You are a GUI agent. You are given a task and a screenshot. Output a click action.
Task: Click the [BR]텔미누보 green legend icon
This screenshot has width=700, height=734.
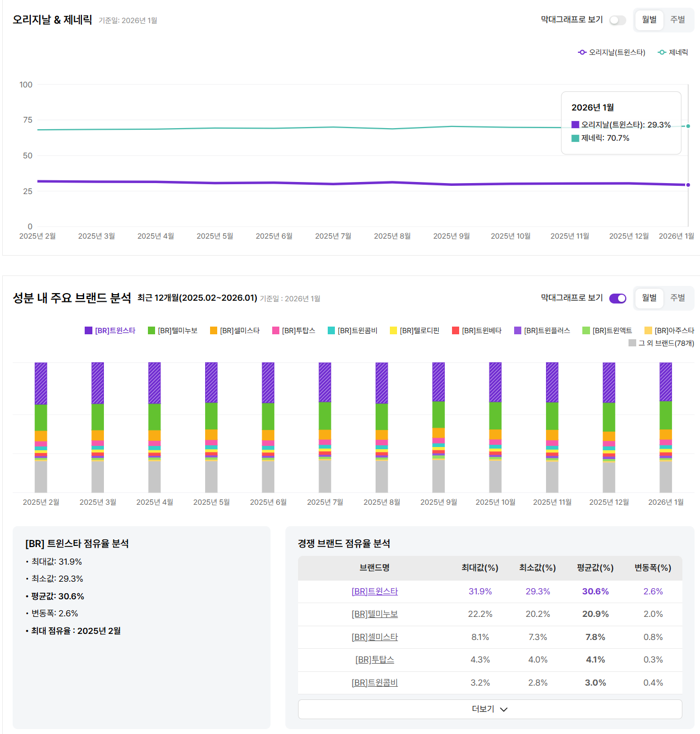click(151, 330)
